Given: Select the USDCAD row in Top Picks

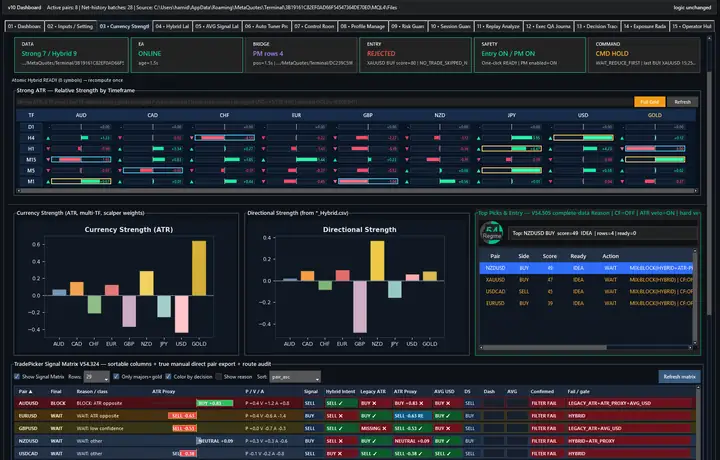Looking at the screenshot, I should click(x=586, y=292).
